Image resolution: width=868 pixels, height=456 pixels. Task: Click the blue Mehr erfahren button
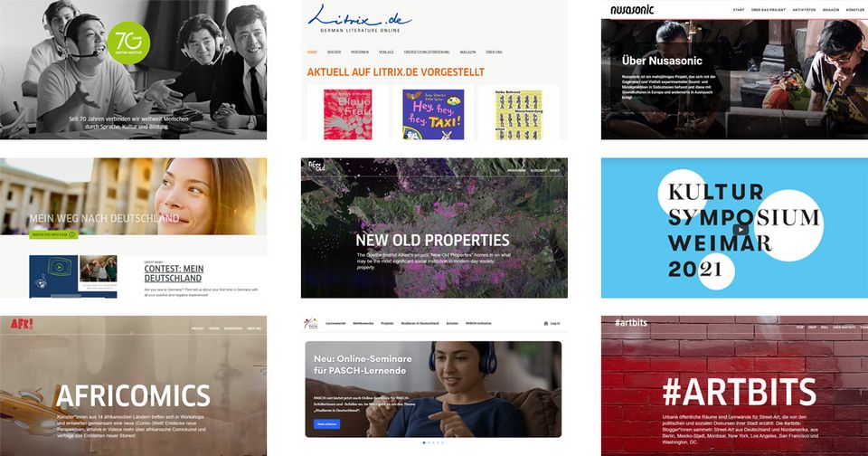[x=327, y=424]
